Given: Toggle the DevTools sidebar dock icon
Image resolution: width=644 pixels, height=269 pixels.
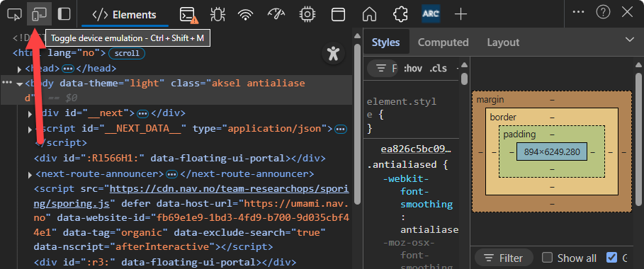Looking at the screenshot, I should (64, 14).
